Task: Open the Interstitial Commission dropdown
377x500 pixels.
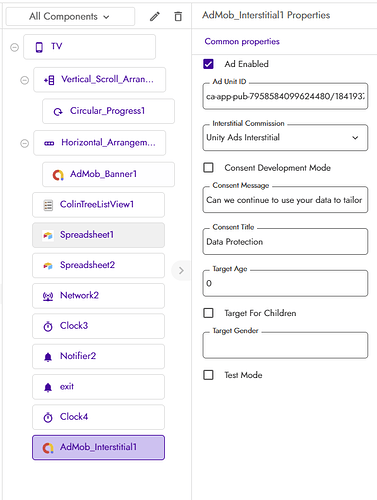Action: tap(285, 138)
